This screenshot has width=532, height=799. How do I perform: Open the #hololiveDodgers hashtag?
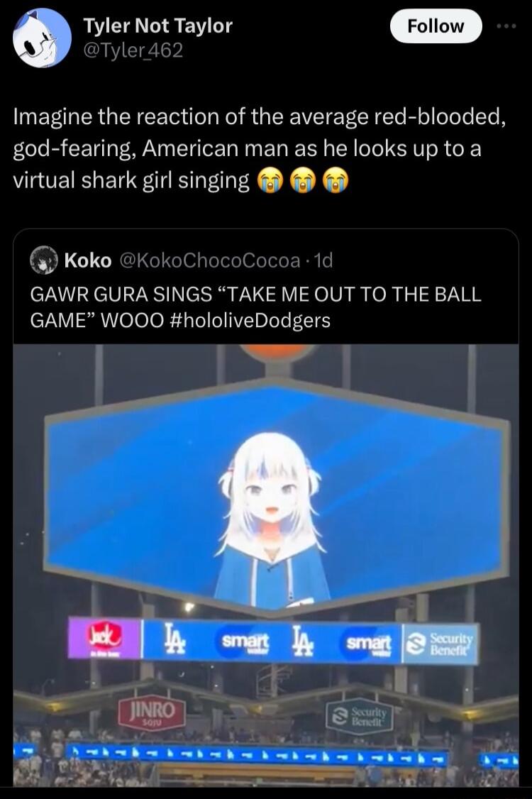[x=249, y=320]
